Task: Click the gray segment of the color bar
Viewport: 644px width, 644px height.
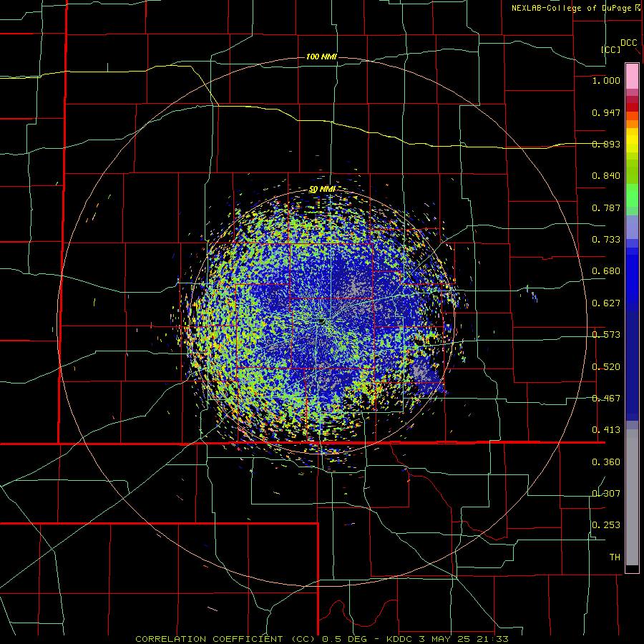Action: 632,497
